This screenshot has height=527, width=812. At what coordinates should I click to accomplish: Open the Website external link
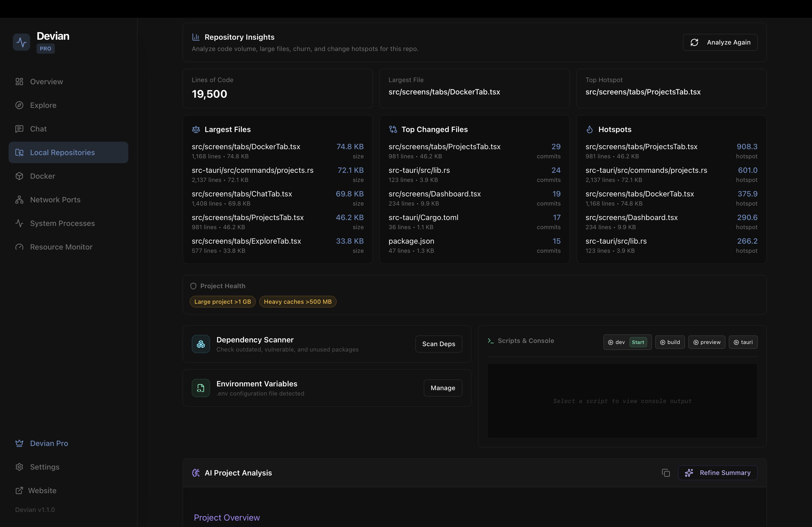click(42, 491)
